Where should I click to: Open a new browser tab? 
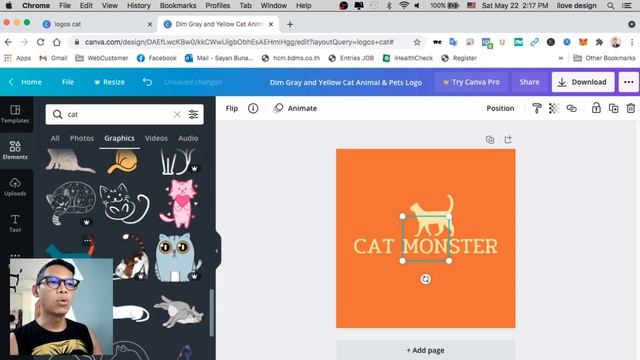pyautogui.click(x=290, y=24)
